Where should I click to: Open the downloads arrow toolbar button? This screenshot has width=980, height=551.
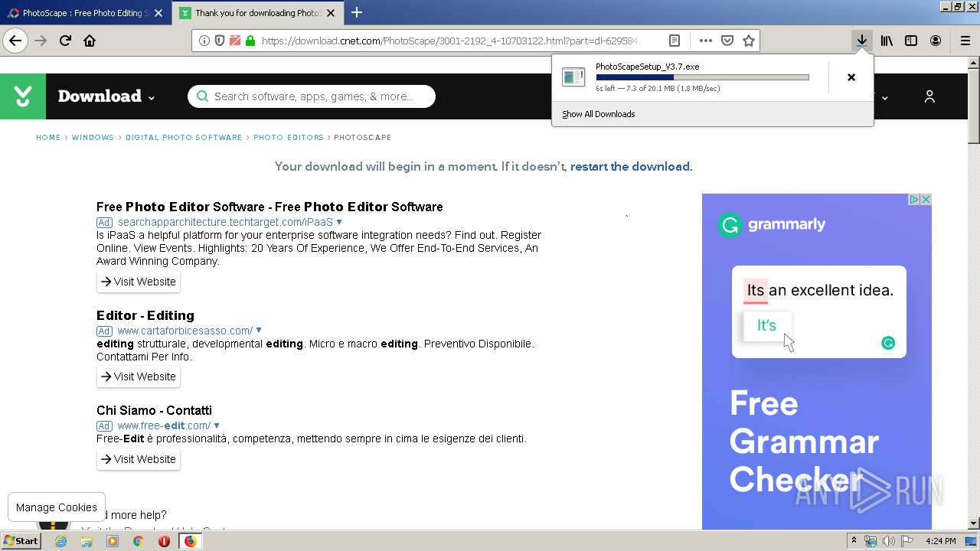(x=861, y=41)
